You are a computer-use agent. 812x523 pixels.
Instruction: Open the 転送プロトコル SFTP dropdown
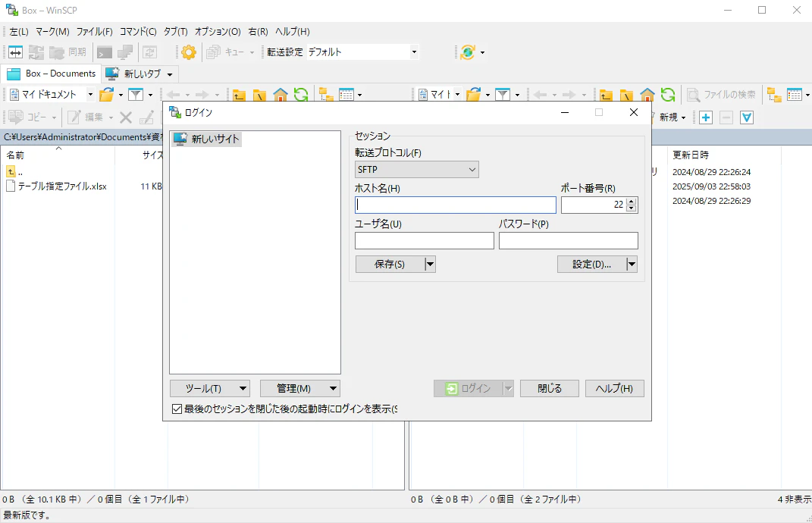[x=417, y=169]
